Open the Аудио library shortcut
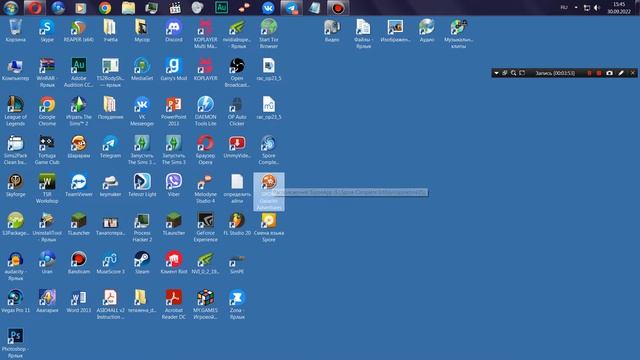640x360 pixels. (x=427, y=31)
